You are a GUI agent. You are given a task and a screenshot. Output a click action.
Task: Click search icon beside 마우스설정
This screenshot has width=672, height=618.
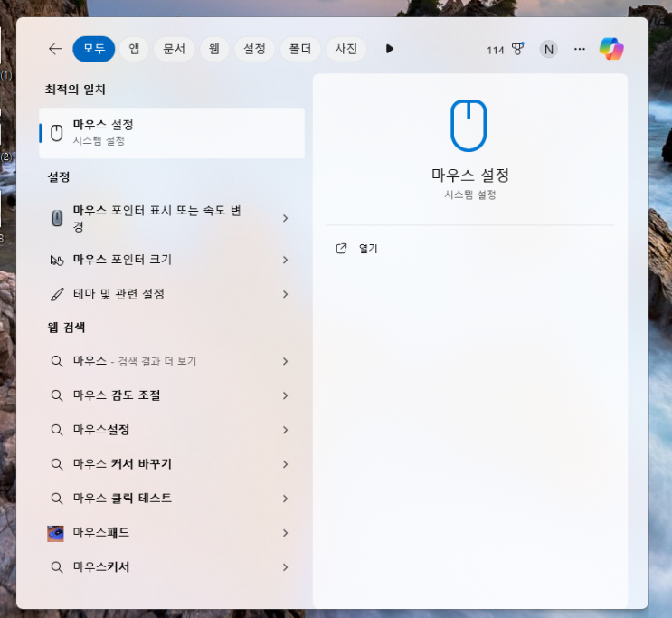(x=57, y=430)
